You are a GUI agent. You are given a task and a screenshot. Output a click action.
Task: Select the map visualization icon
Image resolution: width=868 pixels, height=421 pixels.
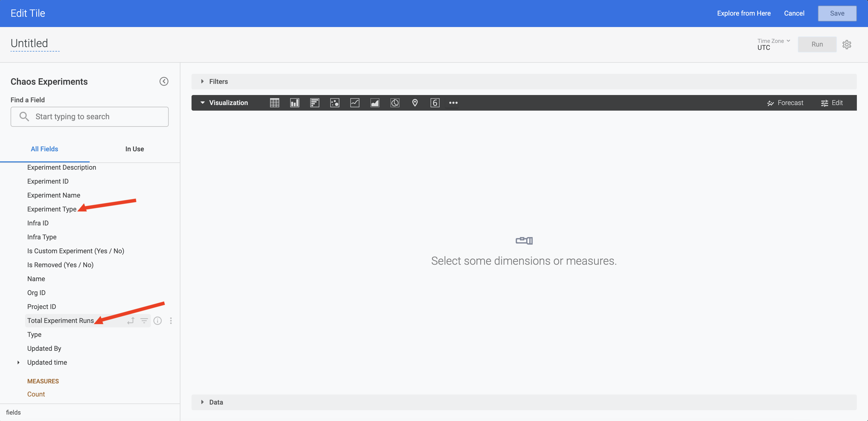[415, 103]
